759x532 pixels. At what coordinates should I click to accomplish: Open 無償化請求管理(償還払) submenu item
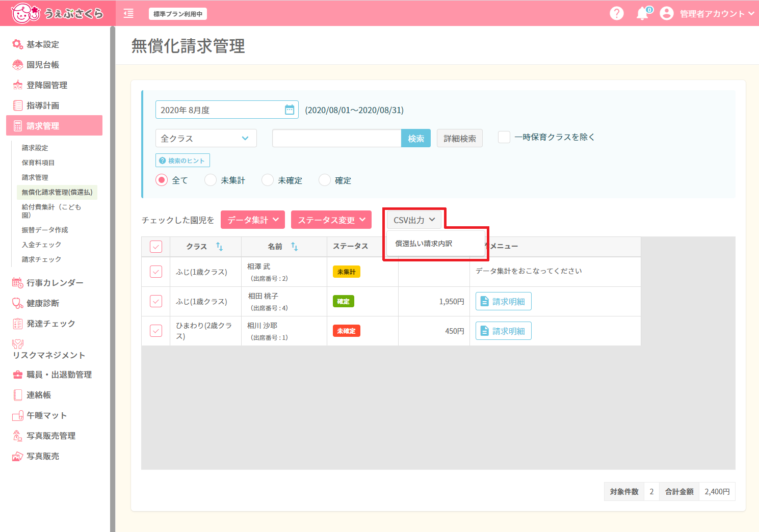coord(57,192)
